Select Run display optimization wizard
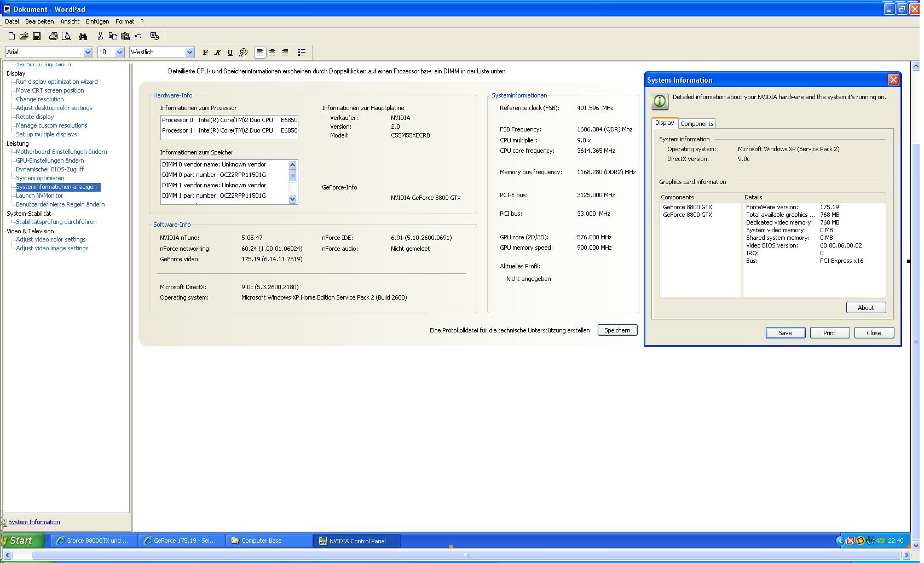Image resolution: width=924 pixels, height=563 pixels. coord(57,82)
